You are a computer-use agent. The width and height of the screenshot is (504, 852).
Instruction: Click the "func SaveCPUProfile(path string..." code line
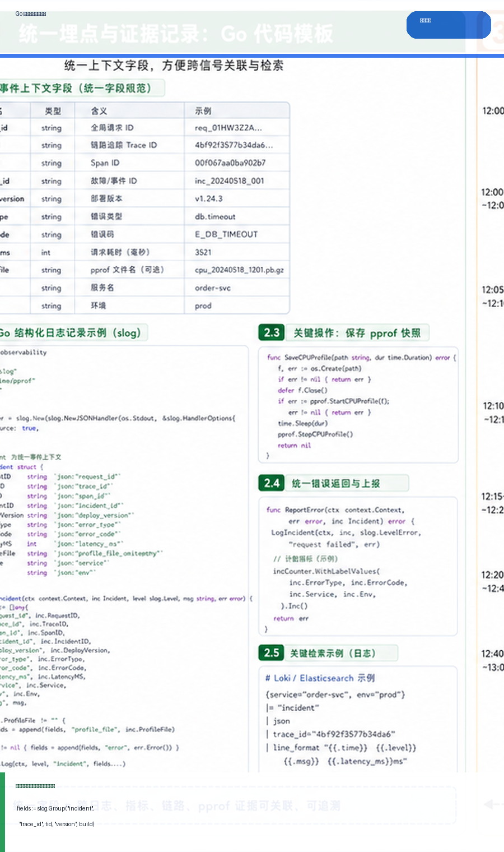click(x=362, y=357)
